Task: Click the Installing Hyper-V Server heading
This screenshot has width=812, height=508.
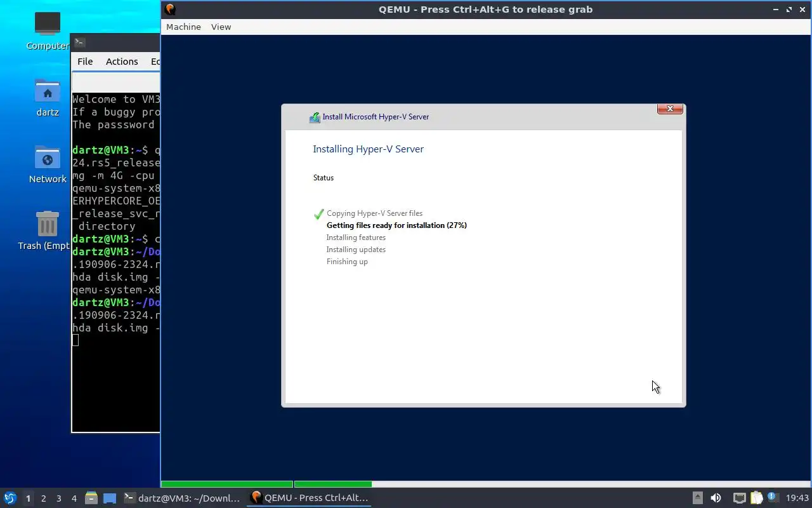Action: click(368, 149)
